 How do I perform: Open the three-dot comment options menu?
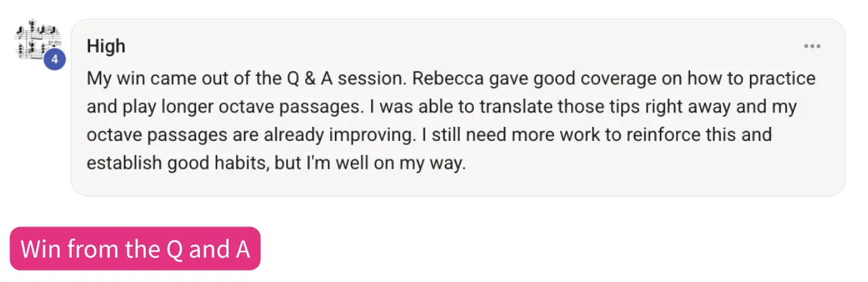[x=812, y=47]
